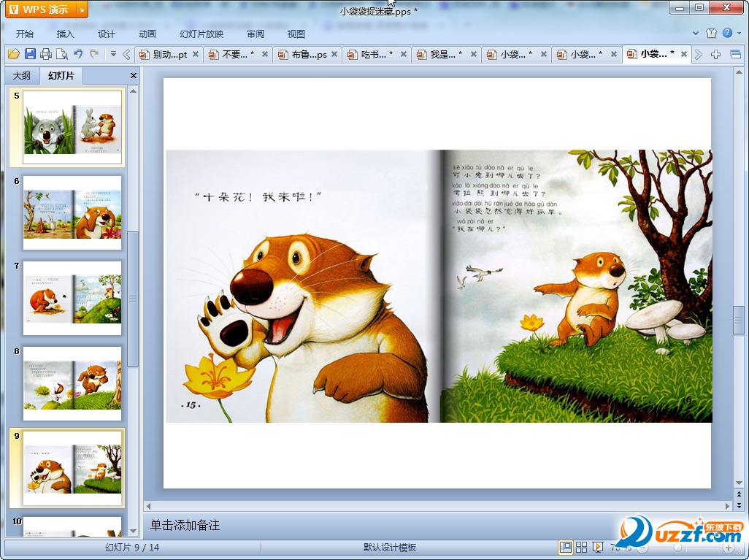749x560 pixels.
Task: Open the dropdown arrow beside the Help icon
Action: [739, 33]
